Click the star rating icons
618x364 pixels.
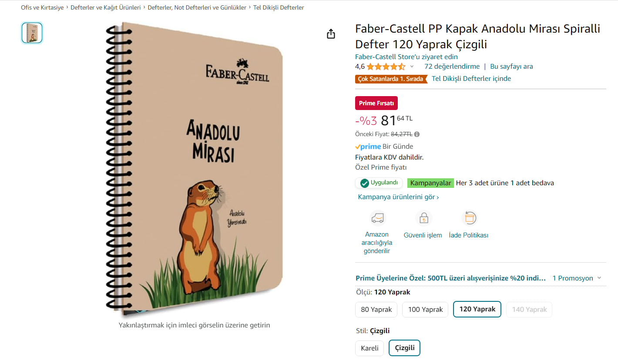pyautogui.click(x=386, y=67)
